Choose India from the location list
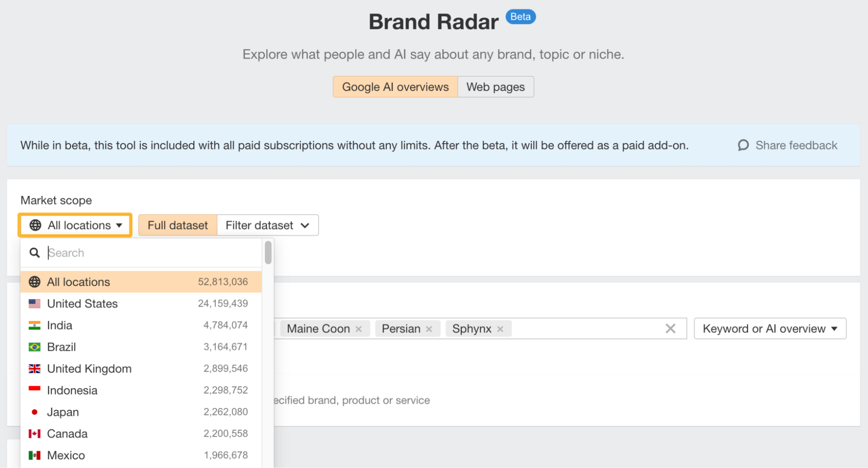Image resolution: width=868 pixels, height=468 pixels. [x=59, y=325]
